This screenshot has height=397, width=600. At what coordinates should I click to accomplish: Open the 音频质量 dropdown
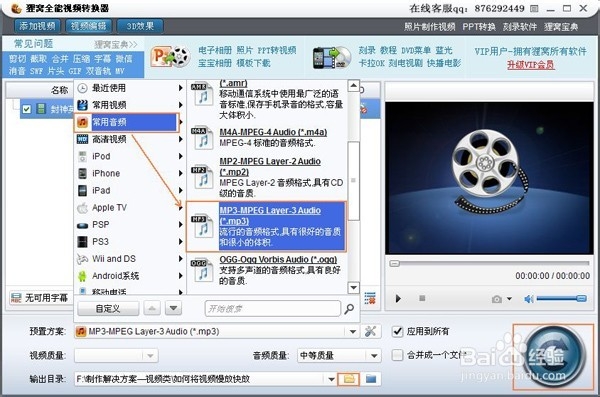click(374, 356)
